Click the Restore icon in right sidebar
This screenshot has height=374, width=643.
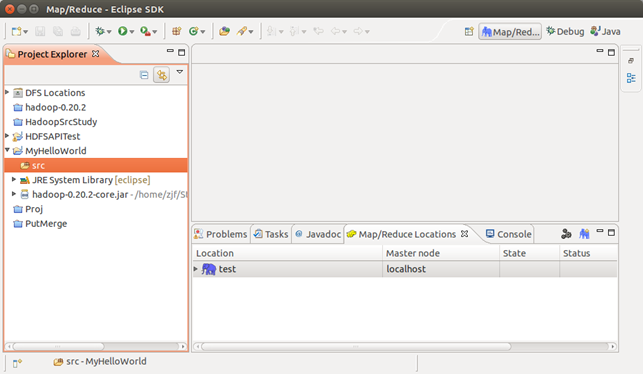point(631,61)
